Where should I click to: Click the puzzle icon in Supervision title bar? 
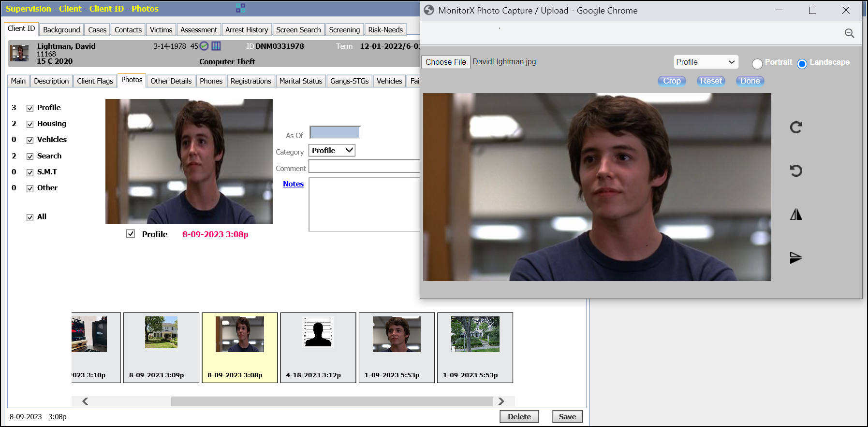(x=240, y=8)
